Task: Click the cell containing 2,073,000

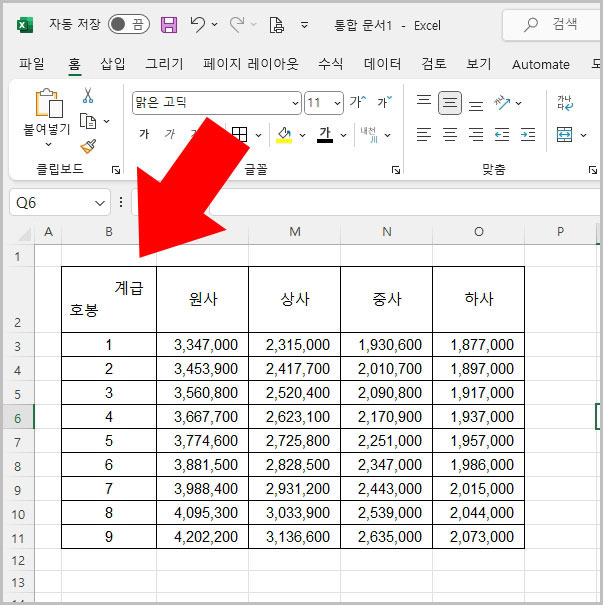Action: point(478,537)
